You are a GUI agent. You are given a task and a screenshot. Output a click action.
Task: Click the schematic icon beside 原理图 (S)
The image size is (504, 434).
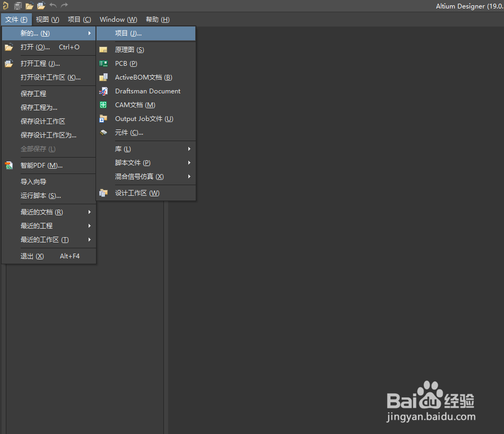(x=103, y=50)
